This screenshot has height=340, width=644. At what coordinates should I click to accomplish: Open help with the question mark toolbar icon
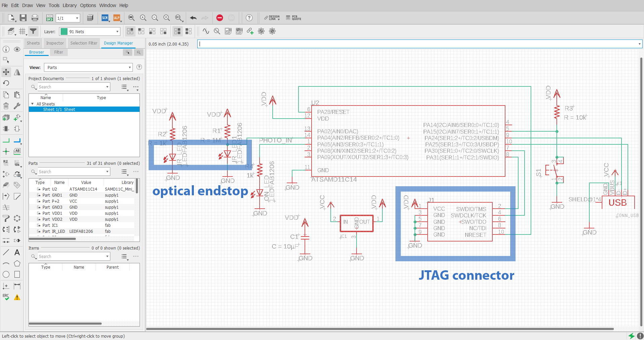point(249,18)
